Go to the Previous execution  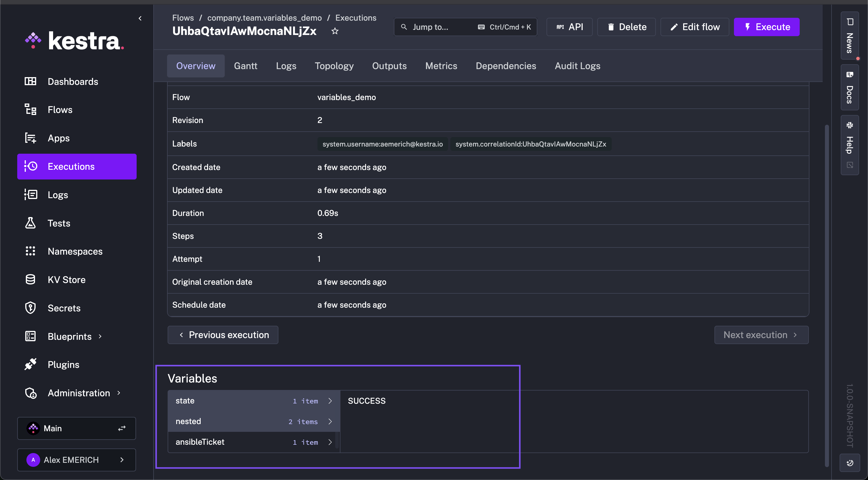pos(223,335)
